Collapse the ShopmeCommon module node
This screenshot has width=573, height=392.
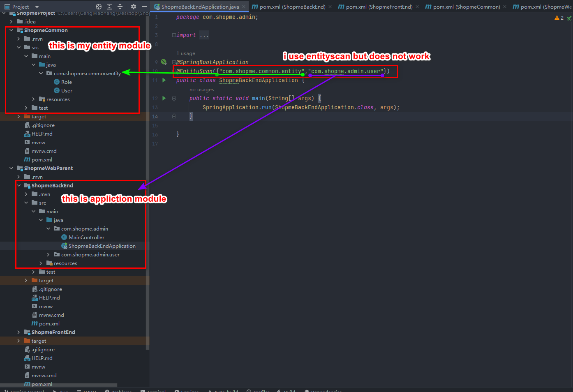coord(11,30)
